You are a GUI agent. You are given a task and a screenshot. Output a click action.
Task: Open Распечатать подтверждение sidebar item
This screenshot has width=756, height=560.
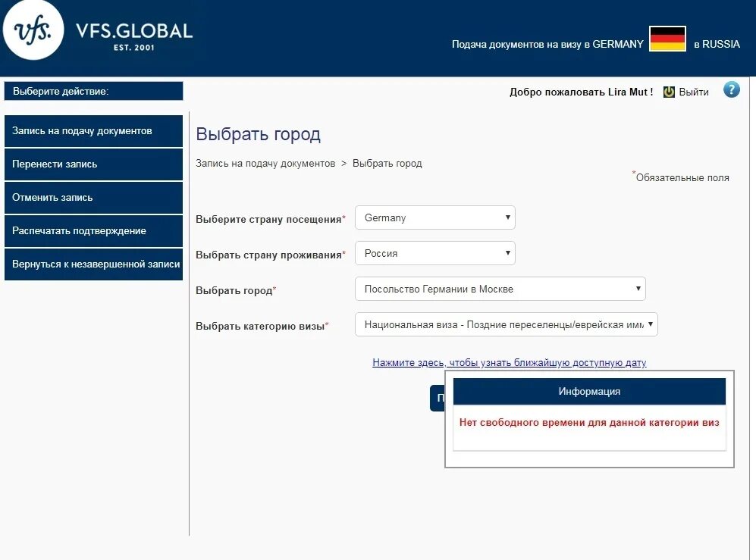click(x=93, y=231)
